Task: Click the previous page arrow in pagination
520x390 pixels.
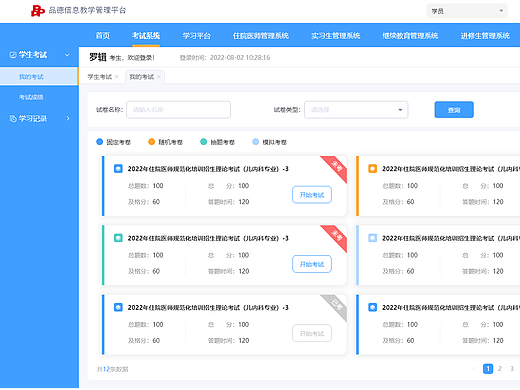Action: [x=474, y=369]
